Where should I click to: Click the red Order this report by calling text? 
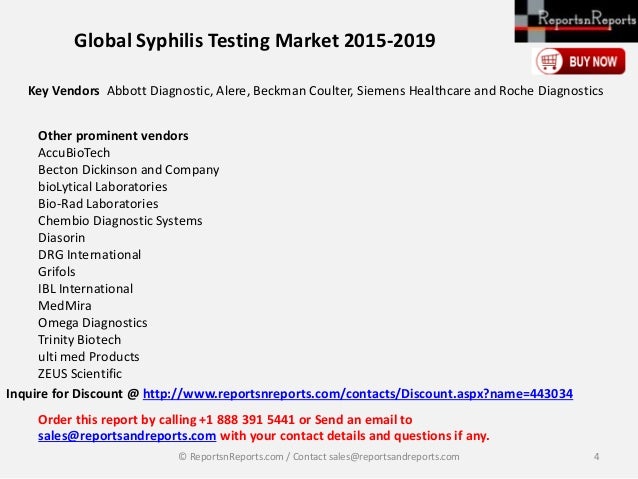(x=225, y=420)
